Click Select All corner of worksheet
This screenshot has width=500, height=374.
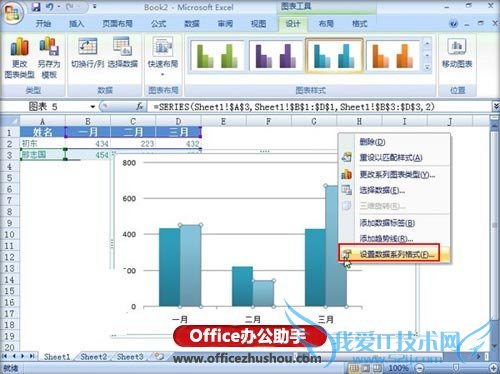(10, 121)
